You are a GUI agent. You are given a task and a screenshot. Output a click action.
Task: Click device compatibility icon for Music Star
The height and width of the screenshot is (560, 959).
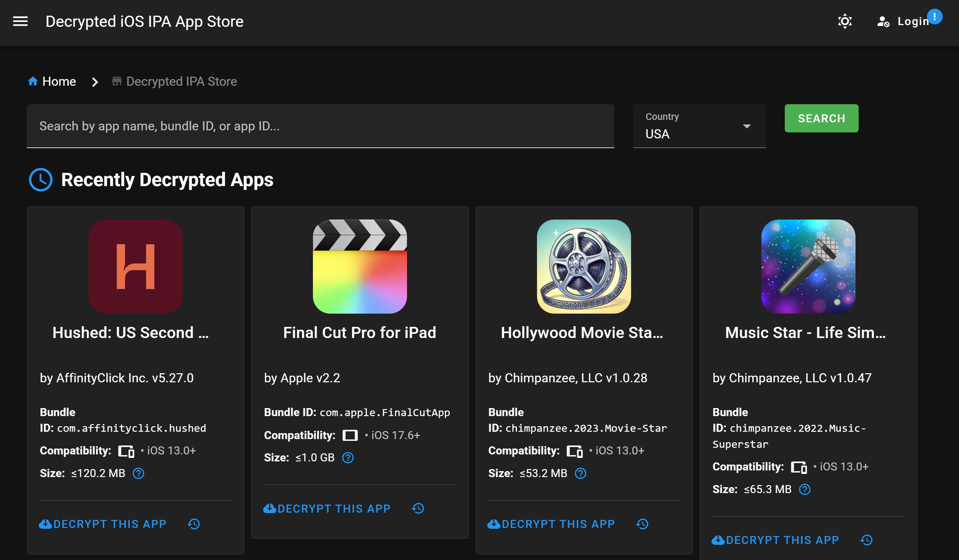[799, 467]
